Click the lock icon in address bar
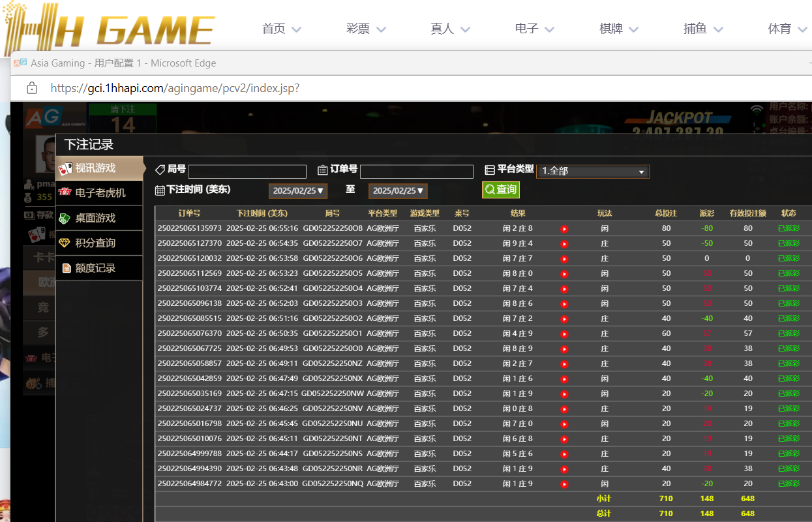Viewport: 812px width, 522px height. (31, 88)
